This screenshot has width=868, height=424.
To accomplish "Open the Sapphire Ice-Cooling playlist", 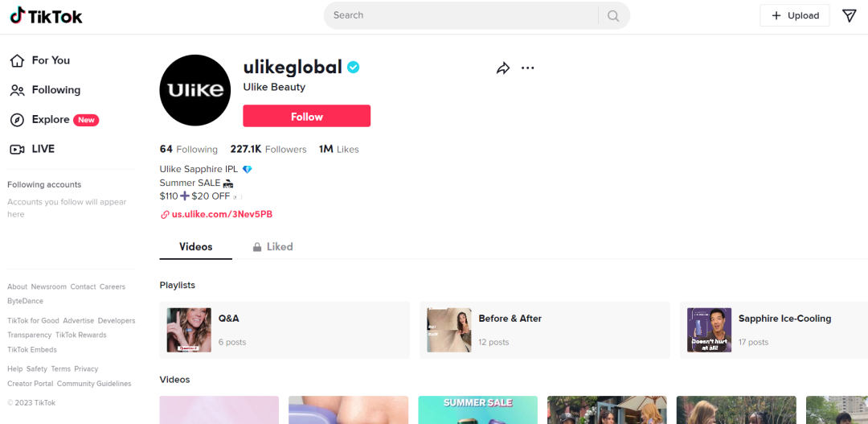I will tap(774, 331).
